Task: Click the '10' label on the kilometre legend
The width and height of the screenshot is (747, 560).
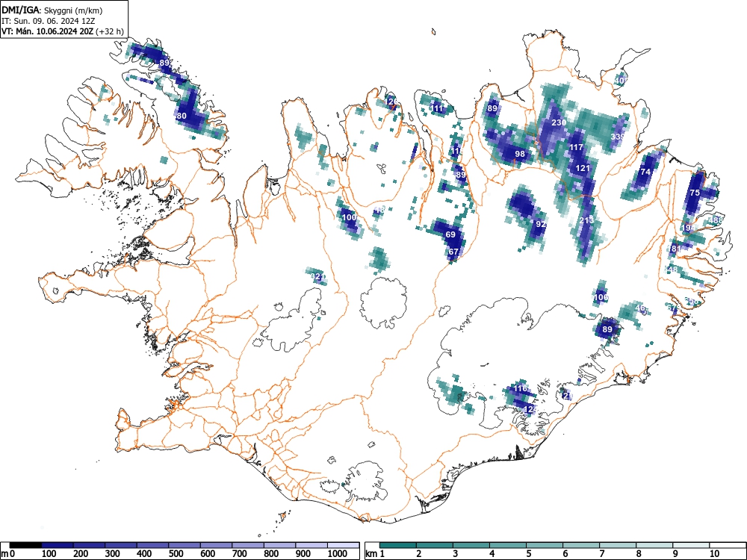Action: tap(713, 554)
